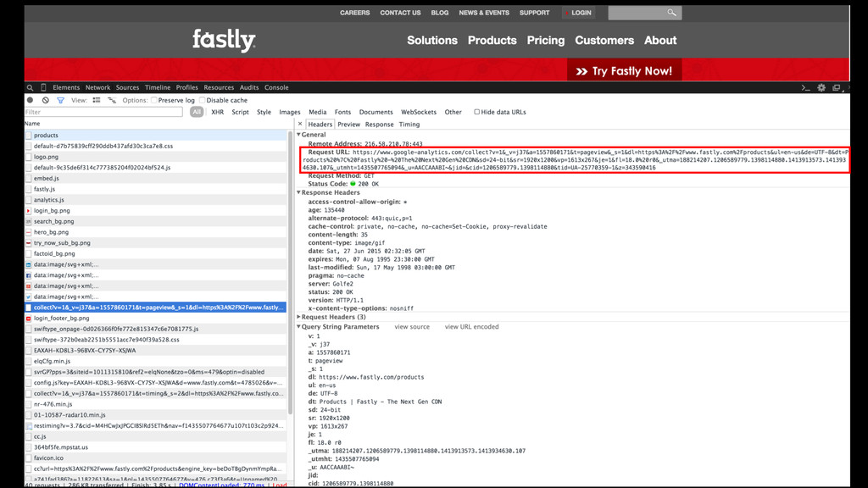
Task: Filter requests by Script
Action: click(240, 112)
